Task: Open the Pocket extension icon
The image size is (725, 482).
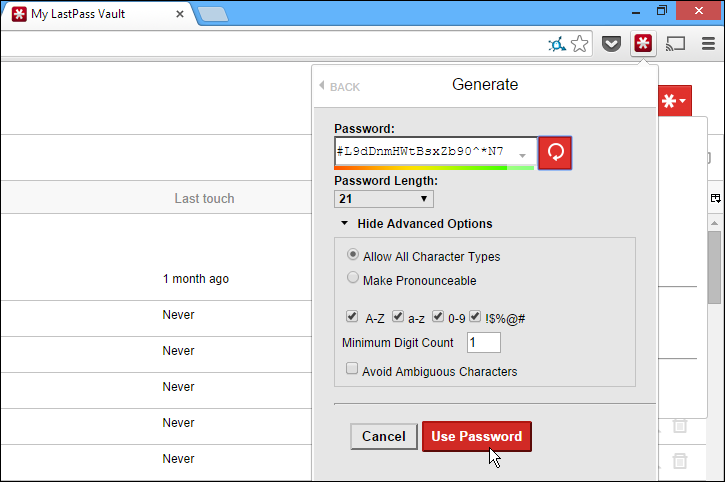Action: 611,44
